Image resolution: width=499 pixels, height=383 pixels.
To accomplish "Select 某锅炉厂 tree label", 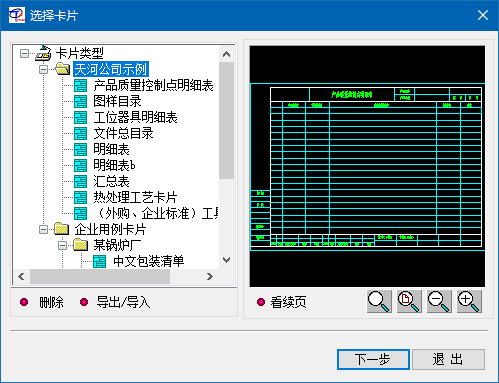I will [117, 245].
